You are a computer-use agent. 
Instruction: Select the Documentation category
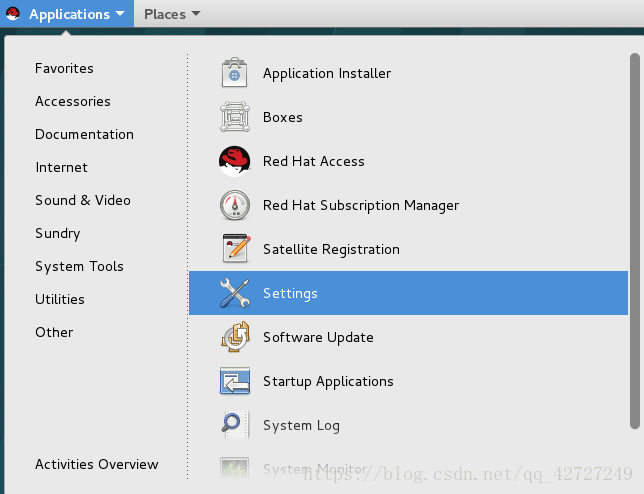pos(84,134)
